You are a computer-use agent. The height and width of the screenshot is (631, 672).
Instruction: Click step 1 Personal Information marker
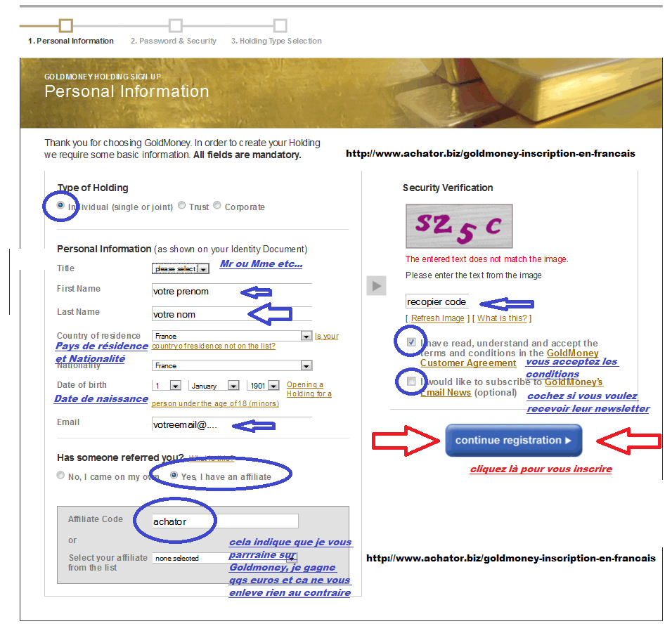tap(65, 26)
